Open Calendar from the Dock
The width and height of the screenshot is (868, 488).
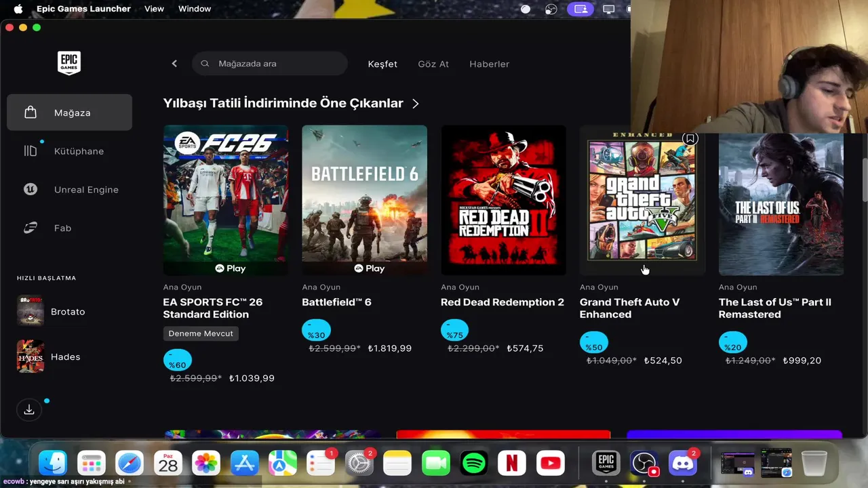167,464
